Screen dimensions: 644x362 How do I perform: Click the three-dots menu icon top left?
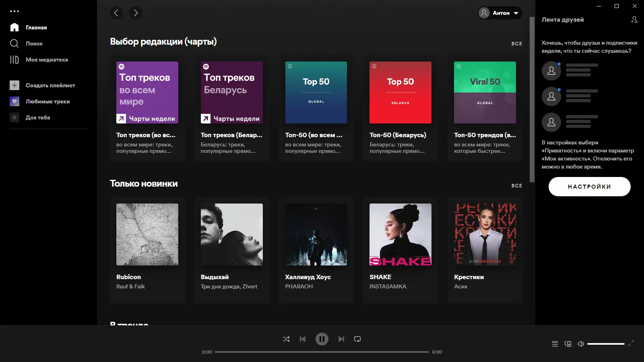click(15, 11)
